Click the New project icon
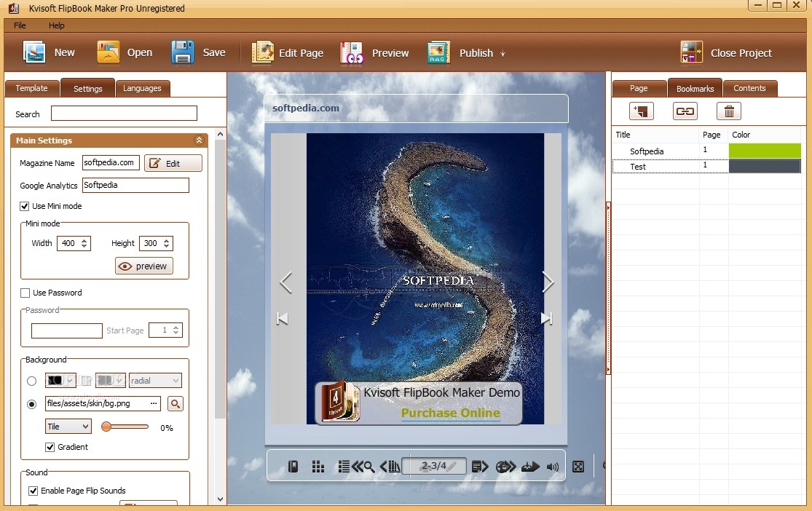This screenshot has width=812, height=511. point(34,52)
